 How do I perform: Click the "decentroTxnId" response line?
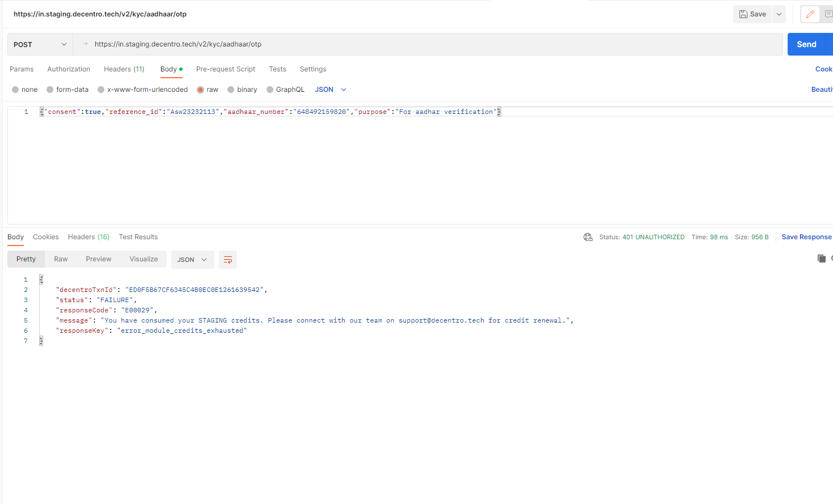coord(162,290)
